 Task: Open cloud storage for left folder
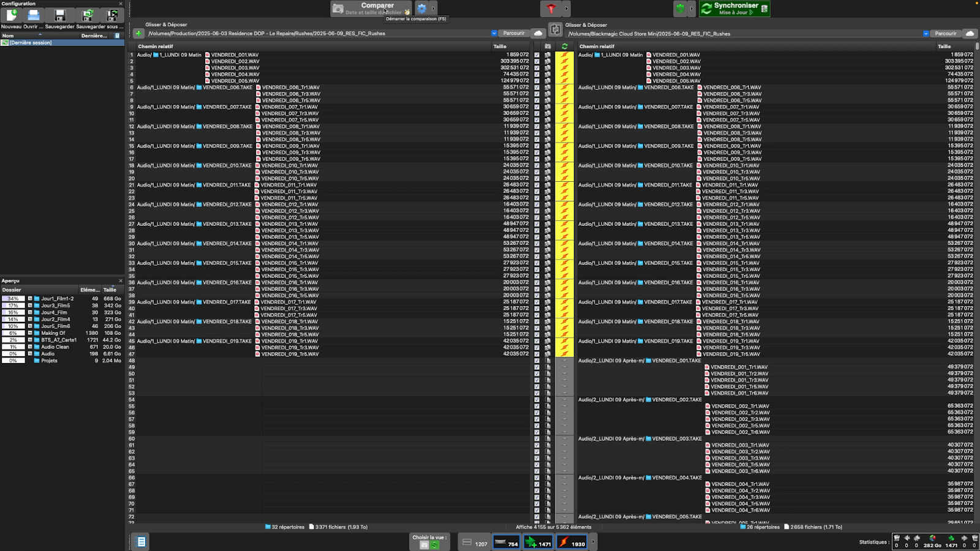(x=538, y=33)
